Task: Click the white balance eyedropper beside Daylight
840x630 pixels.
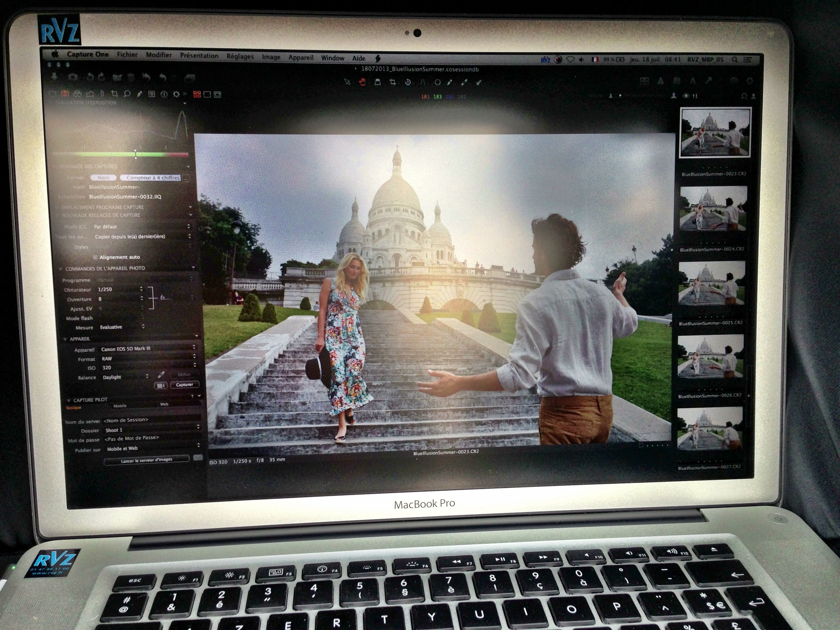Action: (161, 375)
